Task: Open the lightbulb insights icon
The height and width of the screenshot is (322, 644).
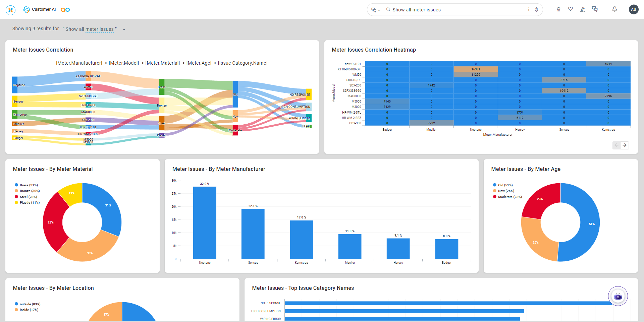Action: click(x=558, y=10)
